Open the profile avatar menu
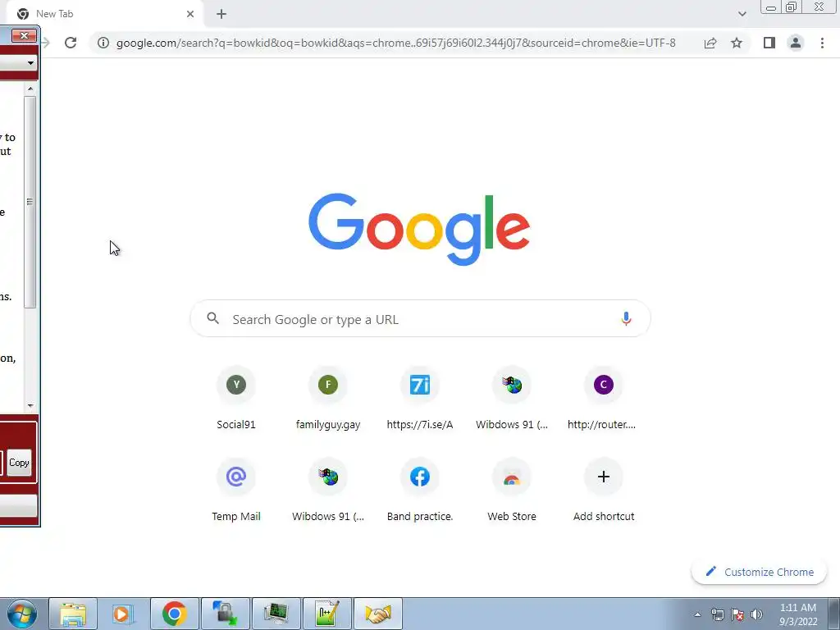 tap(796, 43)
